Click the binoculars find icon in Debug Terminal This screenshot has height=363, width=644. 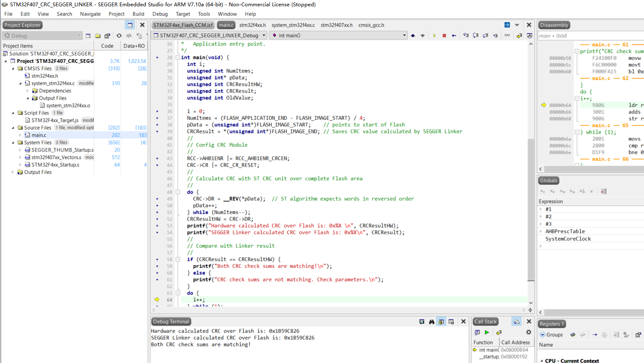431,322
